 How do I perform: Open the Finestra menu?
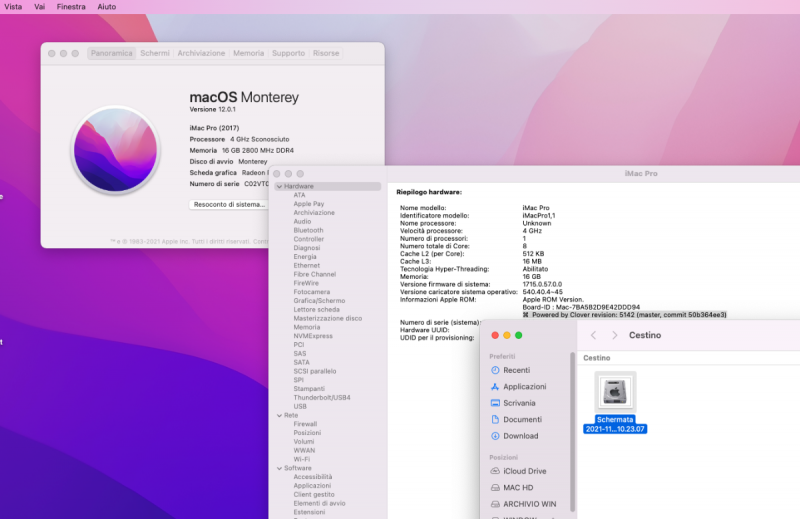[x=71, y=6]
